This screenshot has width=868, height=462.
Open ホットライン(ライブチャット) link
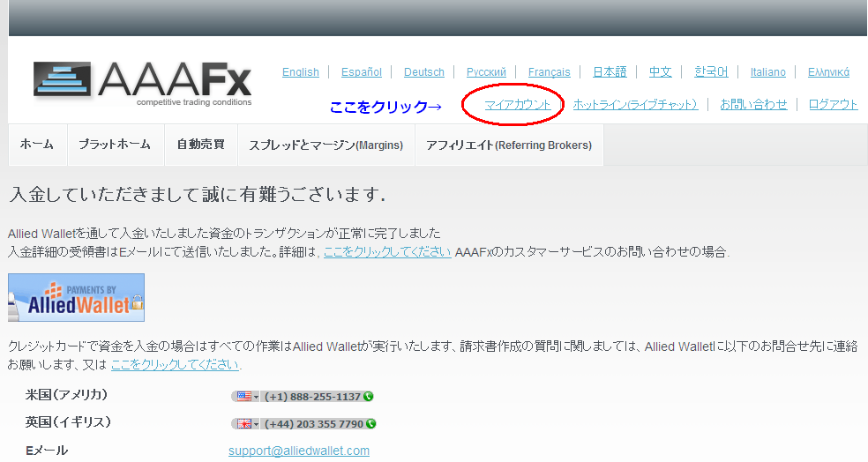click(x=635, y=105)
